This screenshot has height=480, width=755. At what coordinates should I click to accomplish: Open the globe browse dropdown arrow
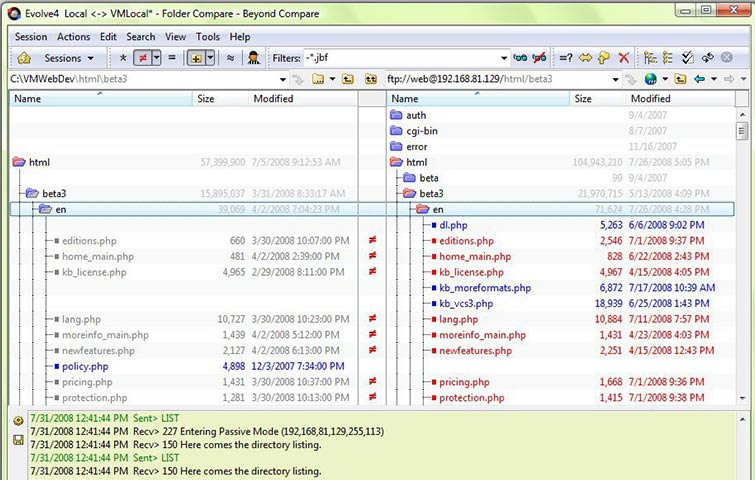point(665,79)
